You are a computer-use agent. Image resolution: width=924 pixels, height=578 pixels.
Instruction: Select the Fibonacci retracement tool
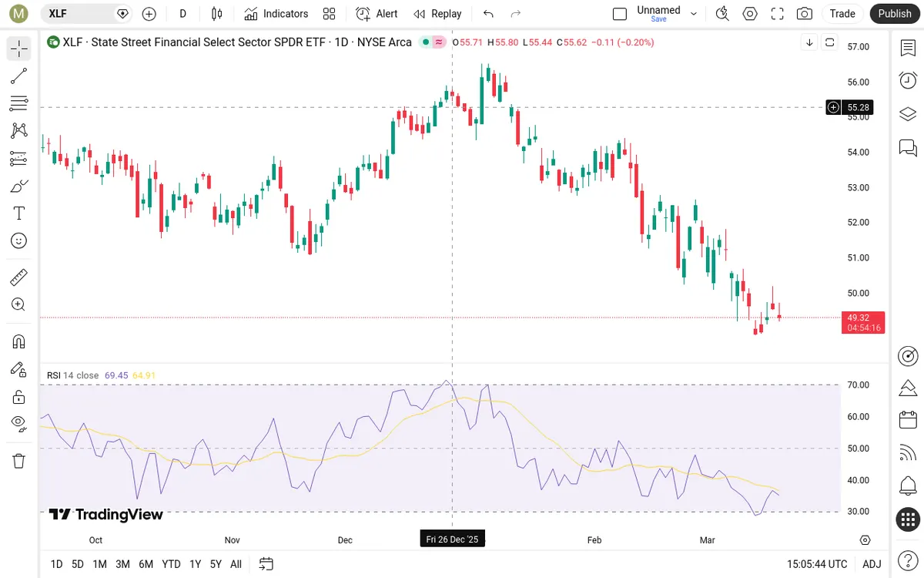[x=19, y=103]
